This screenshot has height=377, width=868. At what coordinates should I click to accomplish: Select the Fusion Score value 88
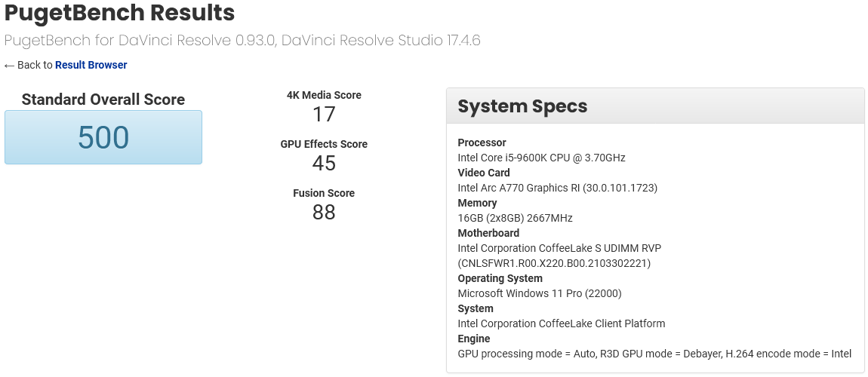324,213
